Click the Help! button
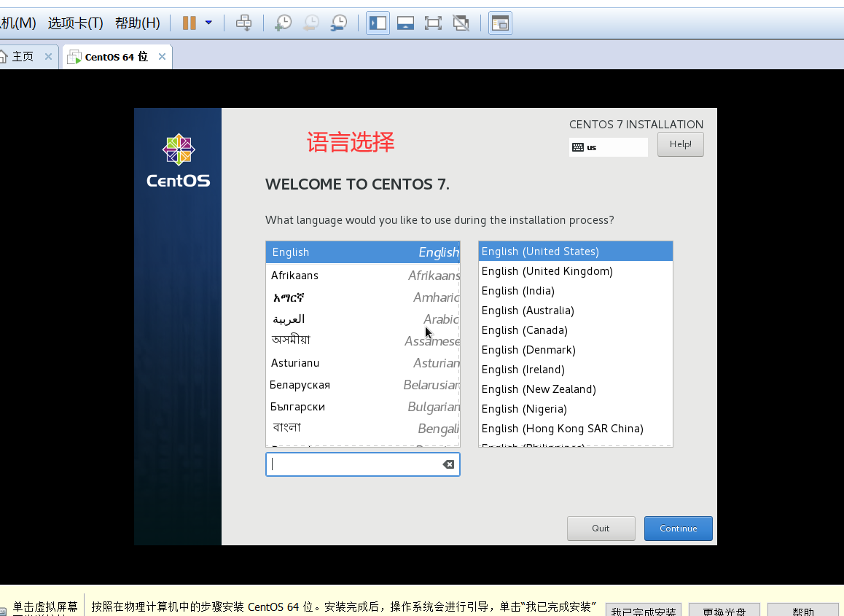 click(680, 144)
